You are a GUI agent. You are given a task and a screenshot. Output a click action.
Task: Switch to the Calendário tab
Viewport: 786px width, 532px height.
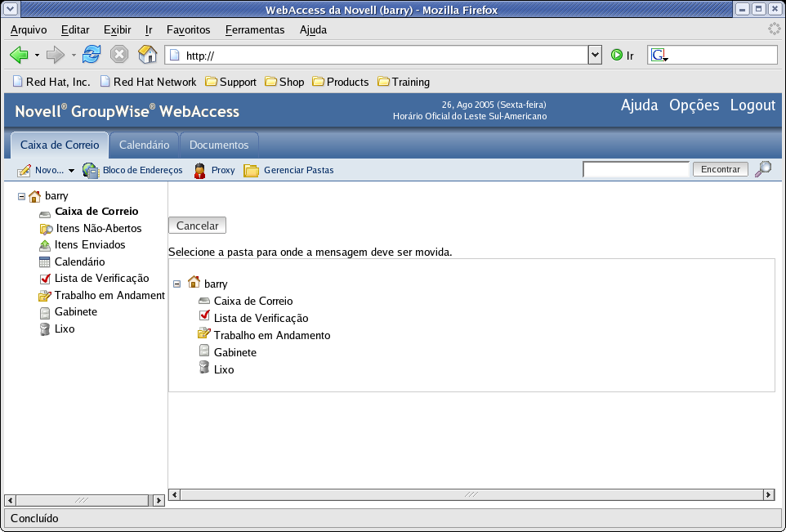click(x=144, y=145)
